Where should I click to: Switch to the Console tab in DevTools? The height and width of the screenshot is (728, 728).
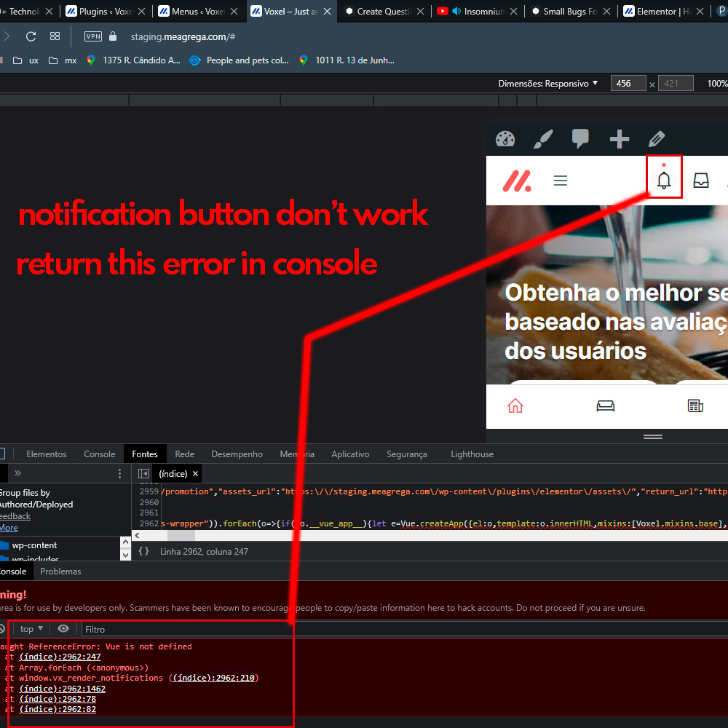pyautogui.click(x=99, y=454)
